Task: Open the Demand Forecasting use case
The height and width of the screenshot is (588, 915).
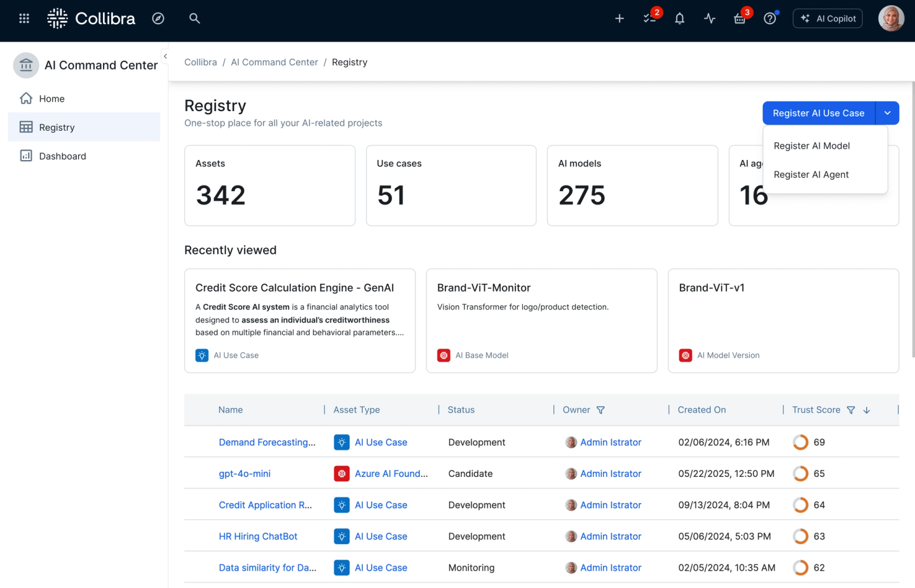Action: 267,442
